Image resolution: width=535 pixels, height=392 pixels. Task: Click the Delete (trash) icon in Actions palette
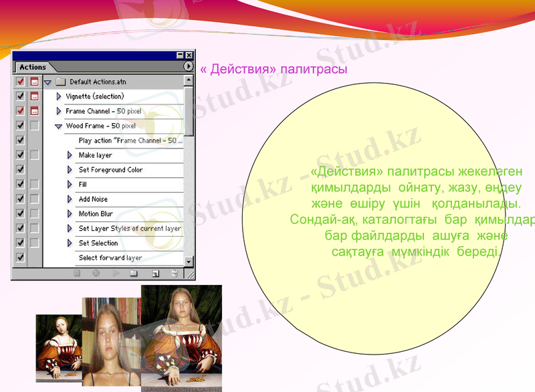[175, 272]
